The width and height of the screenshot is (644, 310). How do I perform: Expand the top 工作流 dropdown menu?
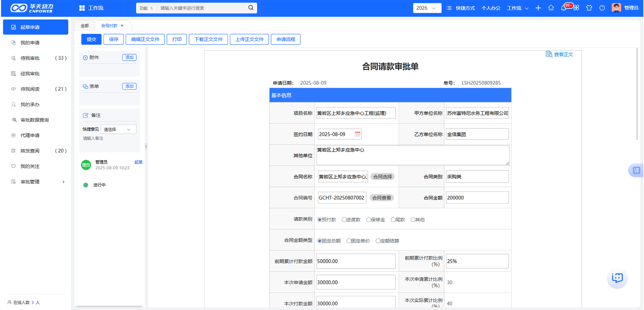tap(518, 8)
